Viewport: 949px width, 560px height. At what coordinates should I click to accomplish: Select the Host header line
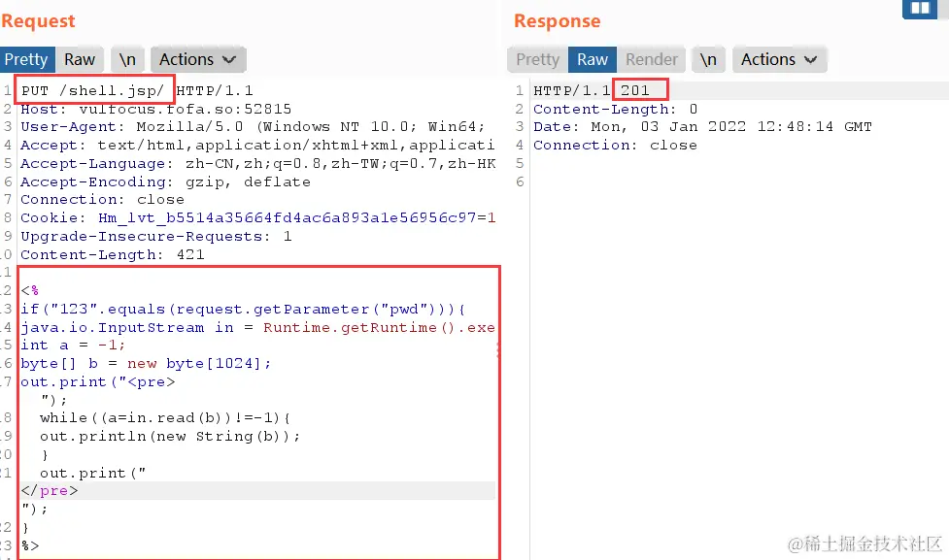click(x=156, y=109)
